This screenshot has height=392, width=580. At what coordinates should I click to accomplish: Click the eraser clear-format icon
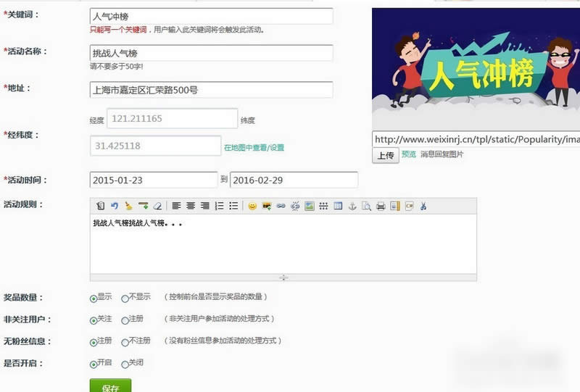click(x=157, y=206)
